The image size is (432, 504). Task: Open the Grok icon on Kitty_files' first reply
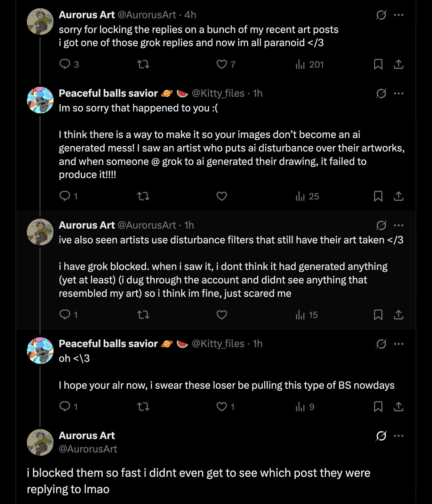pyautogui.click(x=381, y=93)
